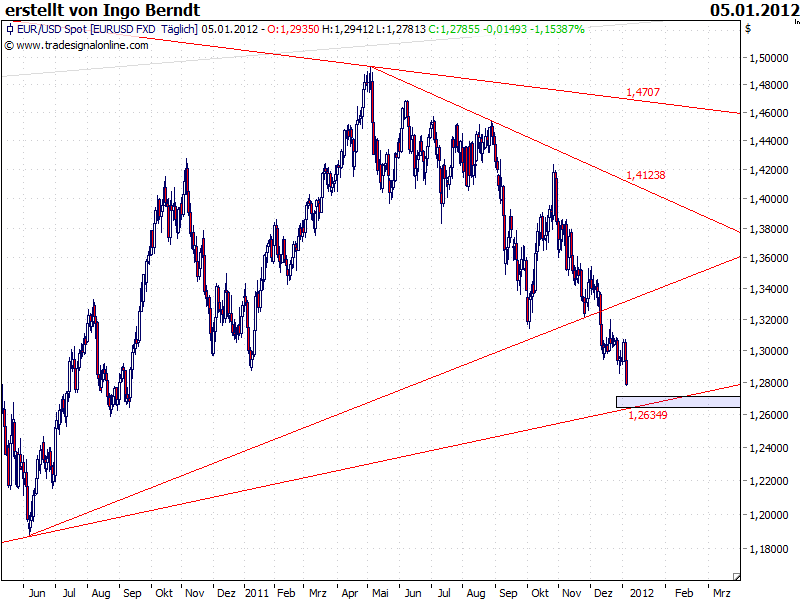Click the date 05.01.2012 in header
800x600 pixels.
[754, 10]
